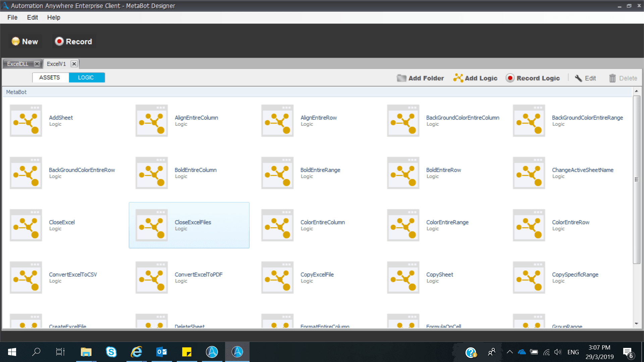This screenshot has height=362, width=644.
Task: Click the vertical scrollbar thumb
Action: [636, 180]
